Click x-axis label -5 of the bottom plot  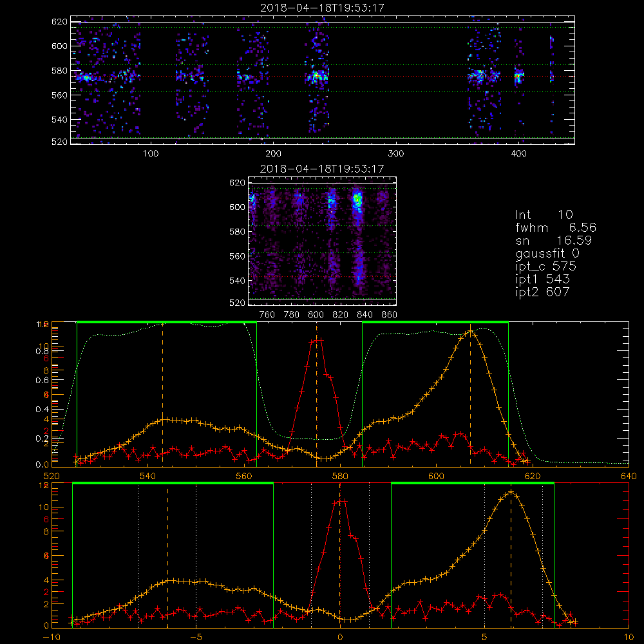[196, 637]
